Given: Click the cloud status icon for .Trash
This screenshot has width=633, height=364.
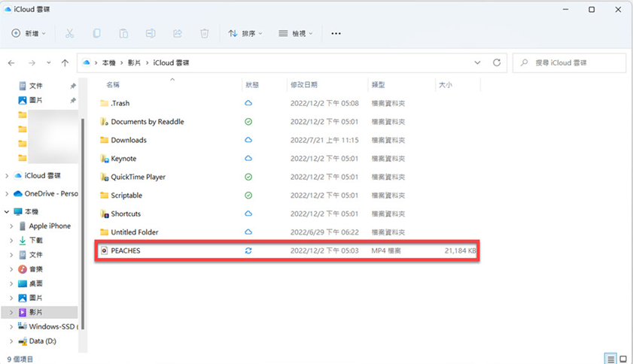Looking at the screenshot, I should (248, 103).
